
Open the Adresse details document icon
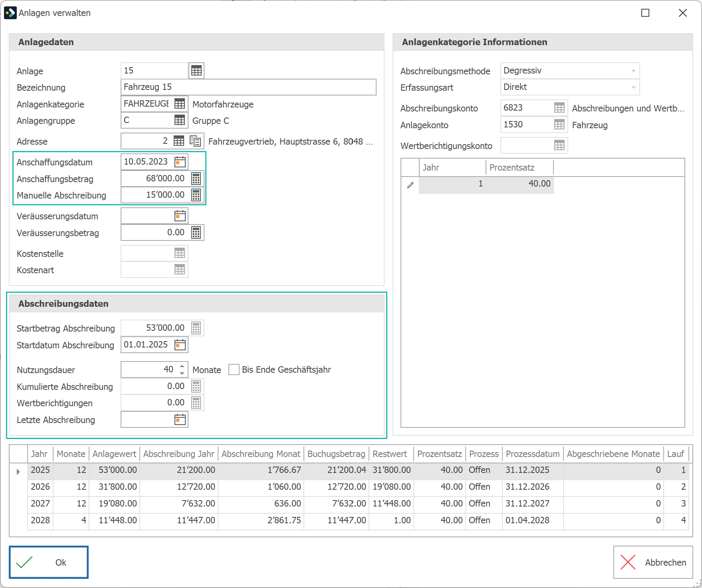195,141
